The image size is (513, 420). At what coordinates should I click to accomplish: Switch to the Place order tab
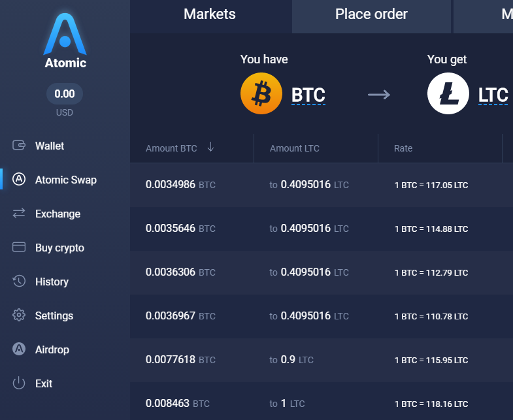point(371,14)
